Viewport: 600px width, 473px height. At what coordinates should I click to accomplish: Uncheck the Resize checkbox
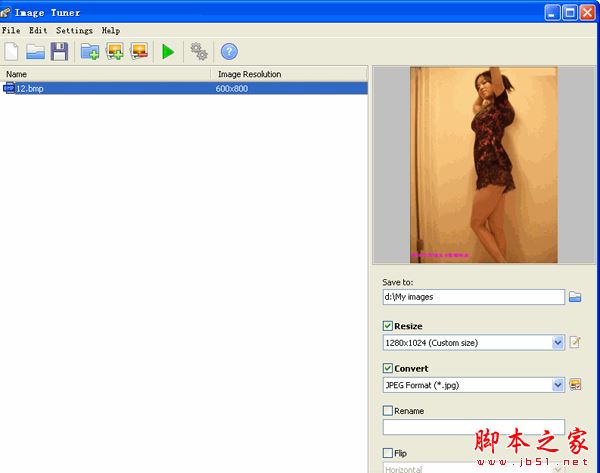[388, 326]
